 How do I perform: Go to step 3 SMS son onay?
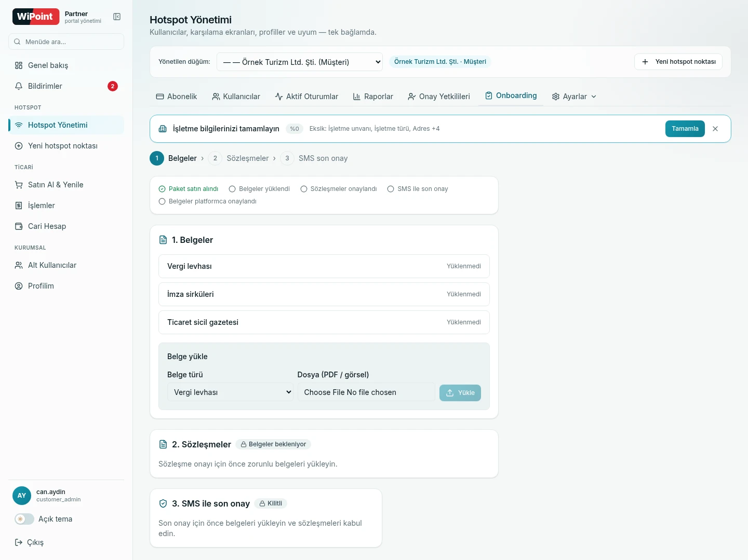(314, 158)
